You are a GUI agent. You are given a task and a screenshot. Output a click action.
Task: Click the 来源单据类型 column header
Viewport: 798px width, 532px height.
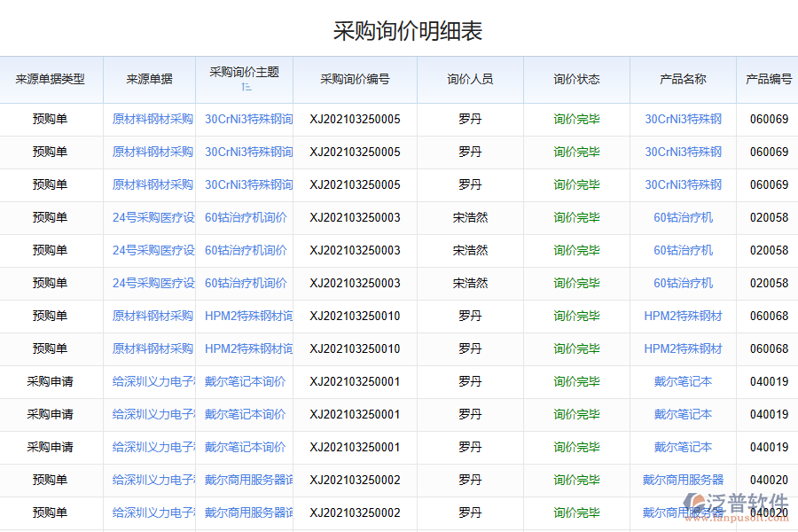(51, 79)
